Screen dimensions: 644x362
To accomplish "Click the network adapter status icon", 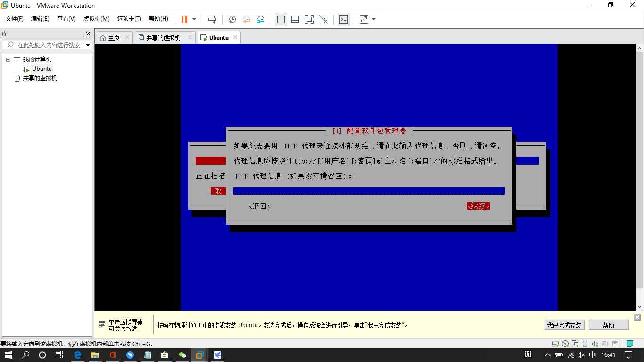I will click(x=575, y=344).
